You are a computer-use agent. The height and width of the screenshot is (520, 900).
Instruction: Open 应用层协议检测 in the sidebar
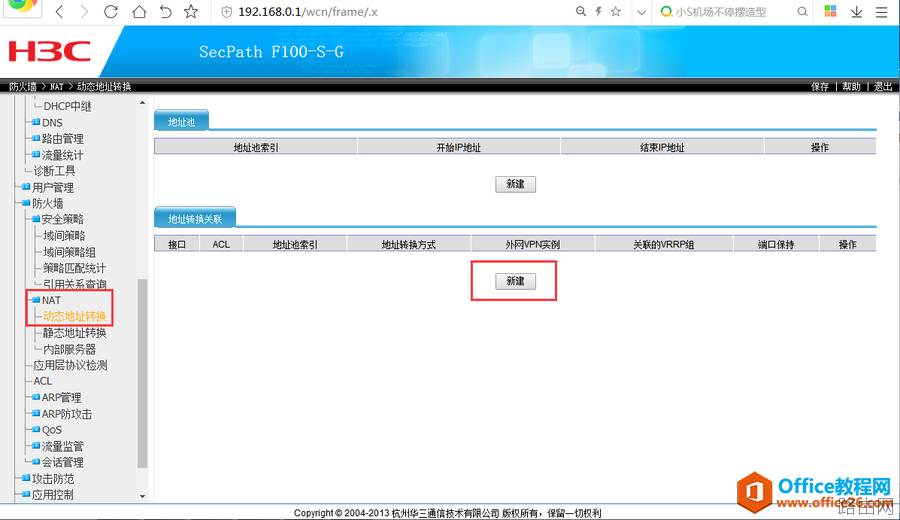point(70,365)
